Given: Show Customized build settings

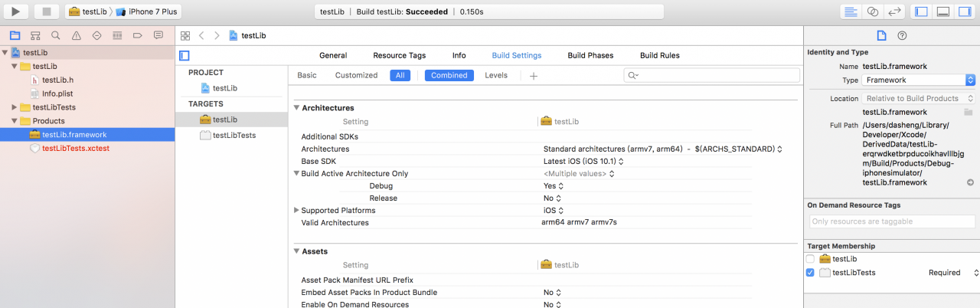Looking at the screenshot, I should click(357, 75).
